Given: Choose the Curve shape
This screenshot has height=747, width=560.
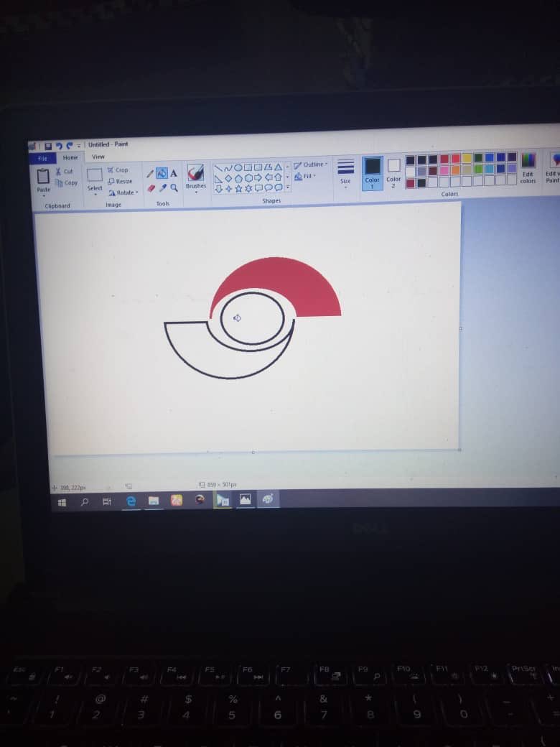Looking at the screenshot, I should 228,167.
